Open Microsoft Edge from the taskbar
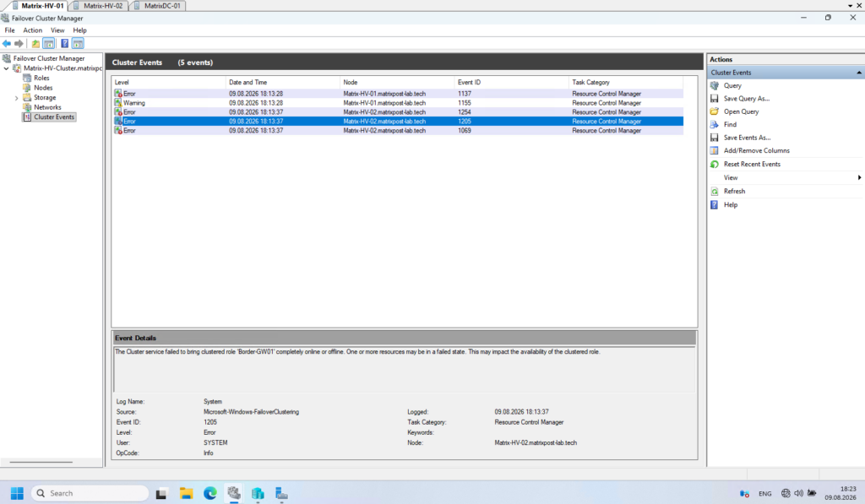Image resolution: width=865 pixels, height=504 pixels. coord(210,494)
